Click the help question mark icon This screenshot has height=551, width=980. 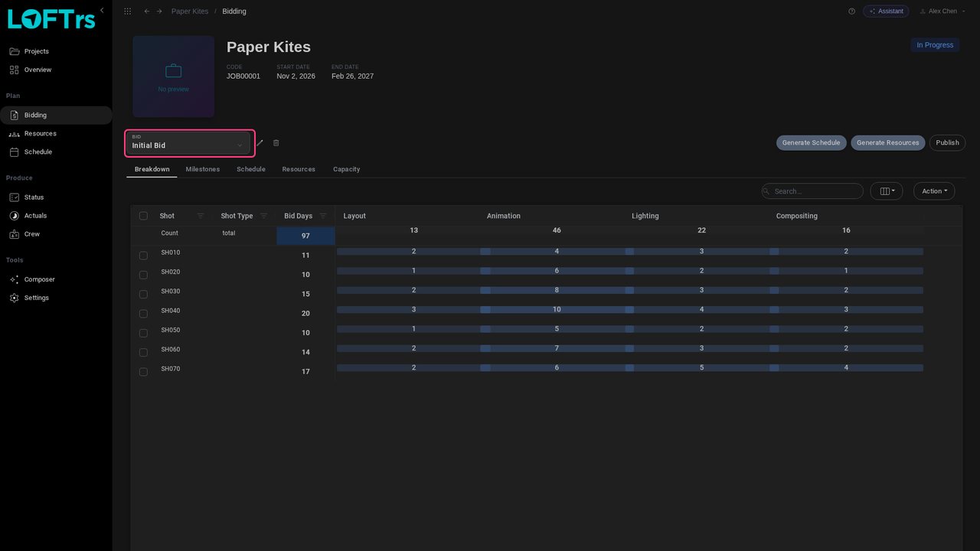tap(851, 11)
